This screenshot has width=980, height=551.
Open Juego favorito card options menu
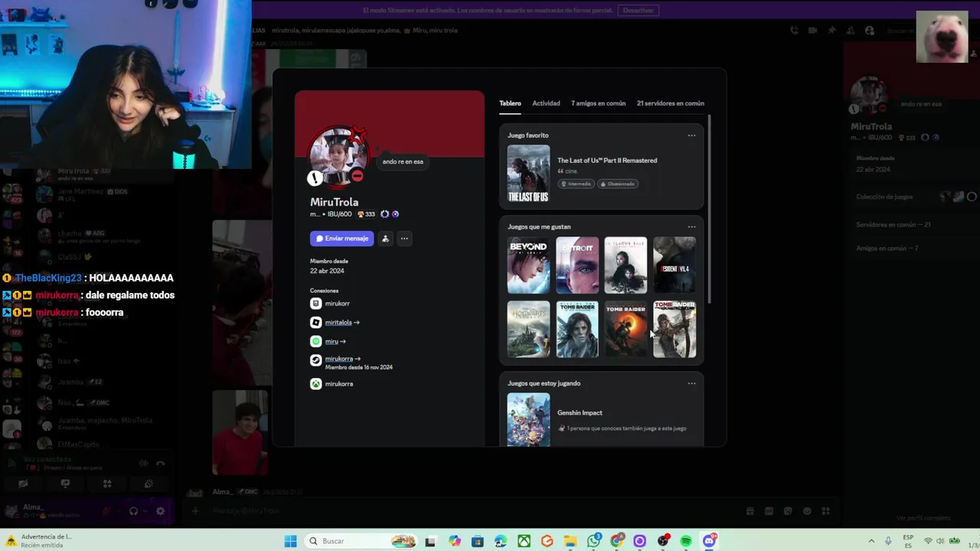coord(691,135)
